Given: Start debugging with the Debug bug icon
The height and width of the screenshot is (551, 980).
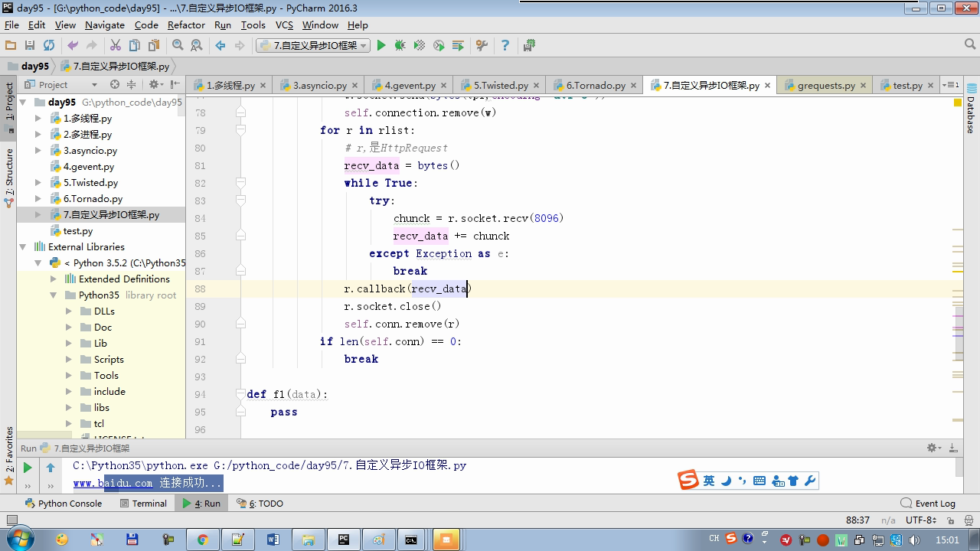Looking at the screenshot, I should click(x=400, y=46).
